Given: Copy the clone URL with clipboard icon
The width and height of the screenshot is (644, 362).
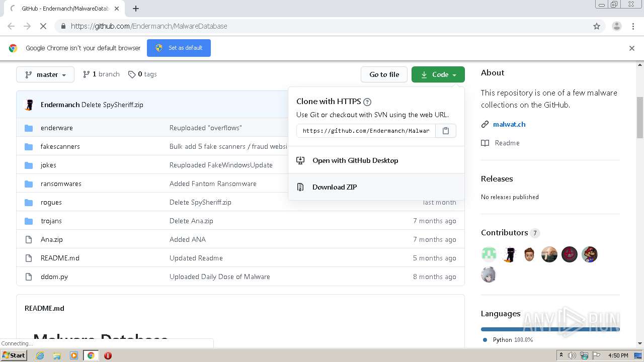Looking at the screenshot, I should click(445, 131).
